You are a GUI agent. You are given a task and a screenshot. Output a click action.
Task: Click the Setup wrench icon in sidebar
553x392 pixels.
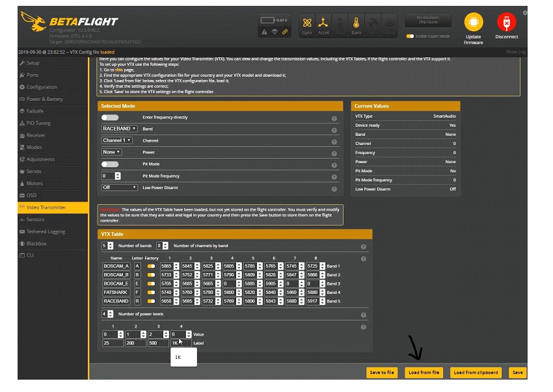[x=22, y=63]
